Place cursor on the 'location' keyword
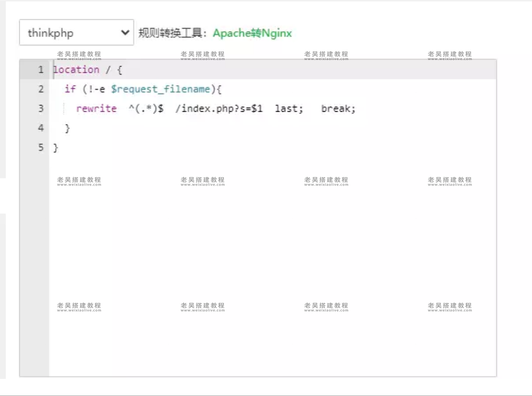This screenshot has height=396, width=532. coord(76,70)
